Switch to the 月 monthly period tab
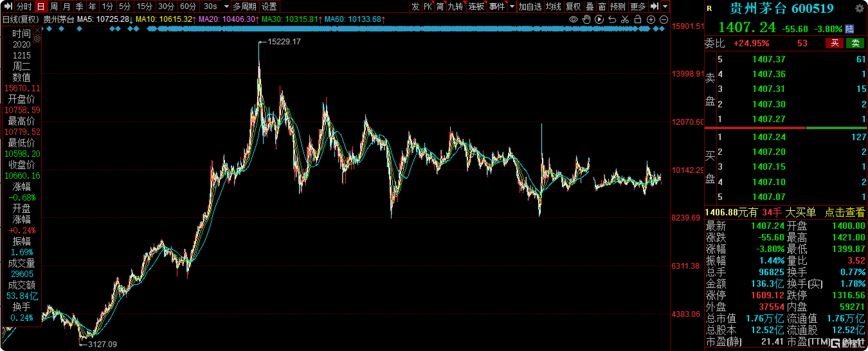Image resolution: width=868 pixels, height=351 pixels. (66, 6)
